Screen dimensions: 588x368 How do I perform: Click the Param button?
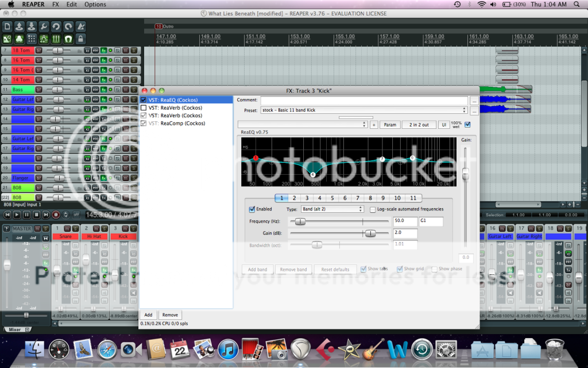pyautogui.click(x=390, y=125)
